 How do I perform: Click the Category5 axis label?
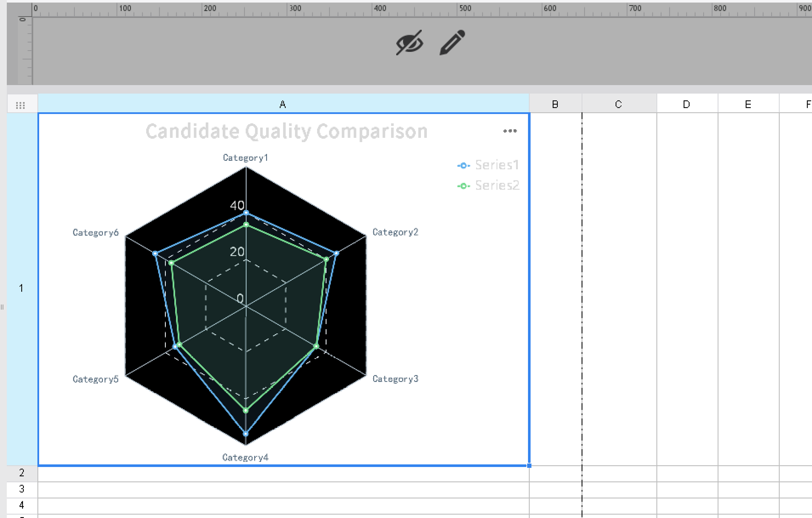(x=96, y=379)
